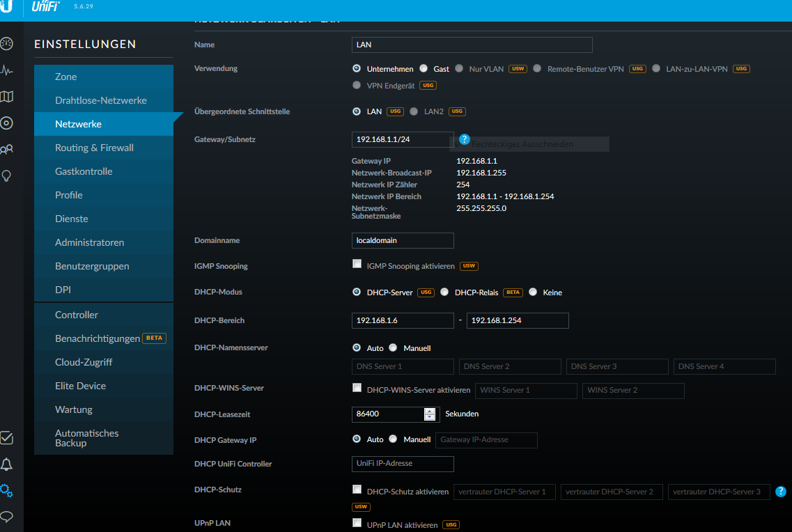Open the chat bubble support icon
Viewport: 792px width, 532px height.
pos(6,517)
